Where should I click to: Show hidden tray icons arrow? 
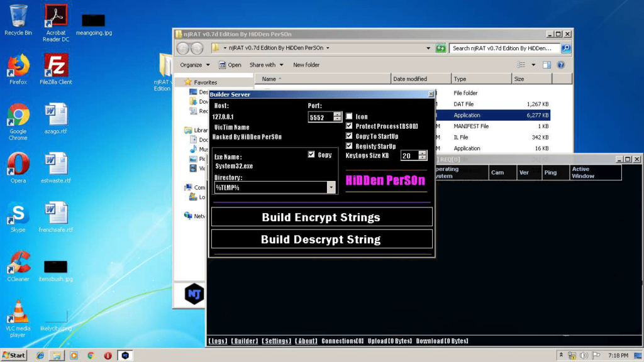tap(561, 355)
